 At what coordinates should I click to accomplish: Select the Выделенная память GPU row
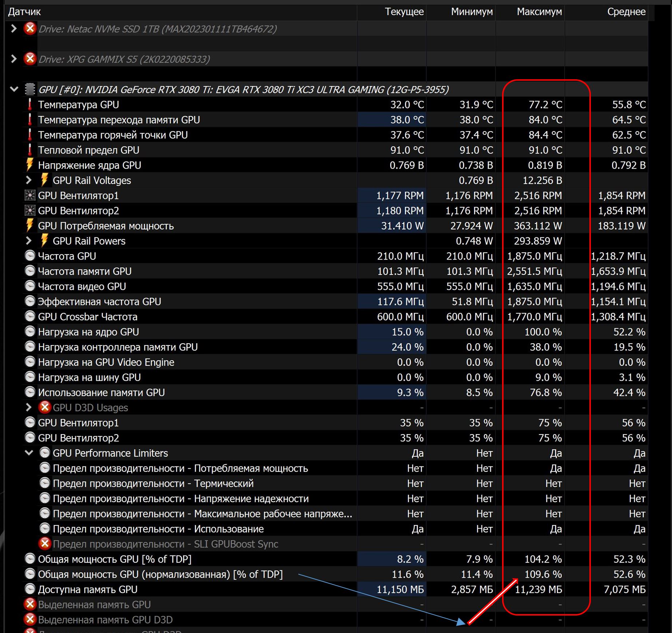[335, 604]
